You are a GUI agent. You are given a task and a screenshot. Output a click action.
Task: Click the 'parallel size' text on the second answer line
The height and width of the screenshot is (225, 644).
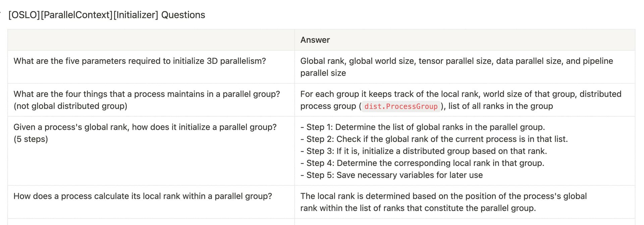click(x=323, y=73)
